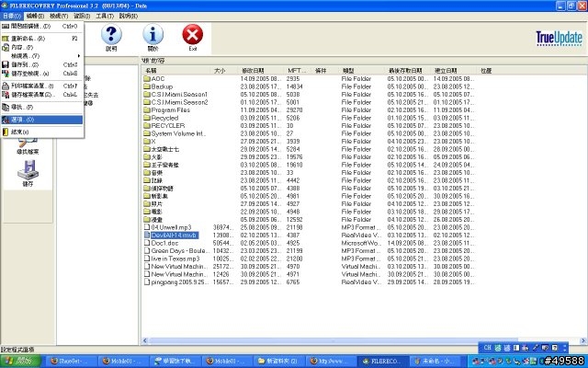Sort by 名稱 name column header
Viewport: 588px width, 368px height.
click(x=176, y=70)
